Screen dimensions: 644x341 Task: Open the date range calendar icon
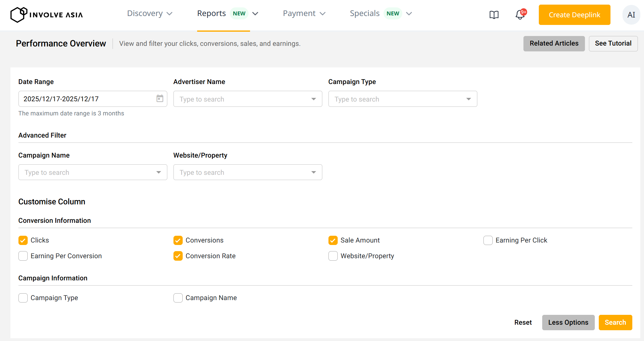(x=160, y=98)
